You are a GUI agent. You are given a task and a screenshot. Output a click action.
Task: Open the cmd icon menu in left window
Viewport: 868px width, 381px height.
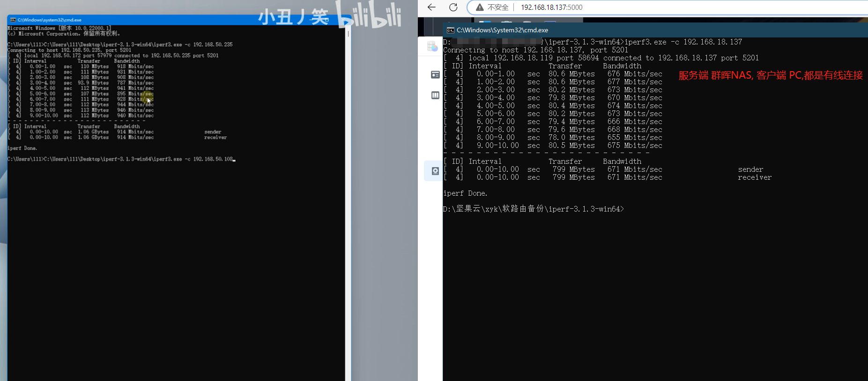click(x=13, y=20)
